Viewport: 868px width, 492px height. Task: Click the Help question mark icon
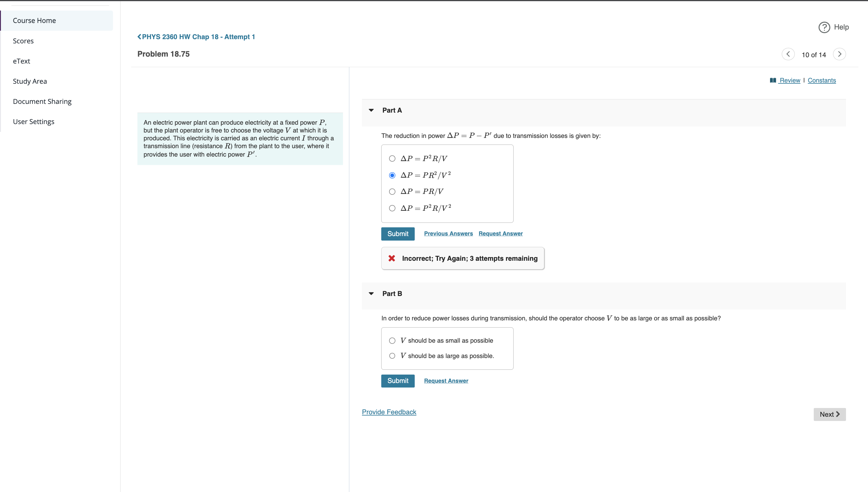point(823,27)
